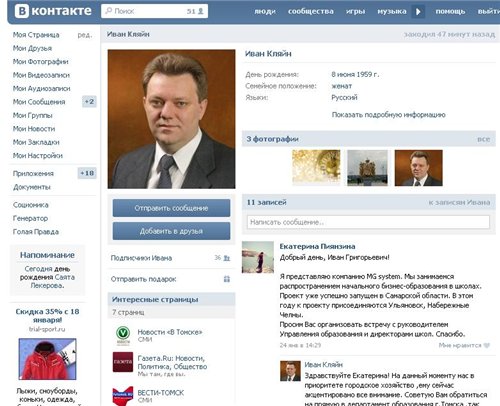Click Добавить в друзья button
500x406 pixels.
171,231
